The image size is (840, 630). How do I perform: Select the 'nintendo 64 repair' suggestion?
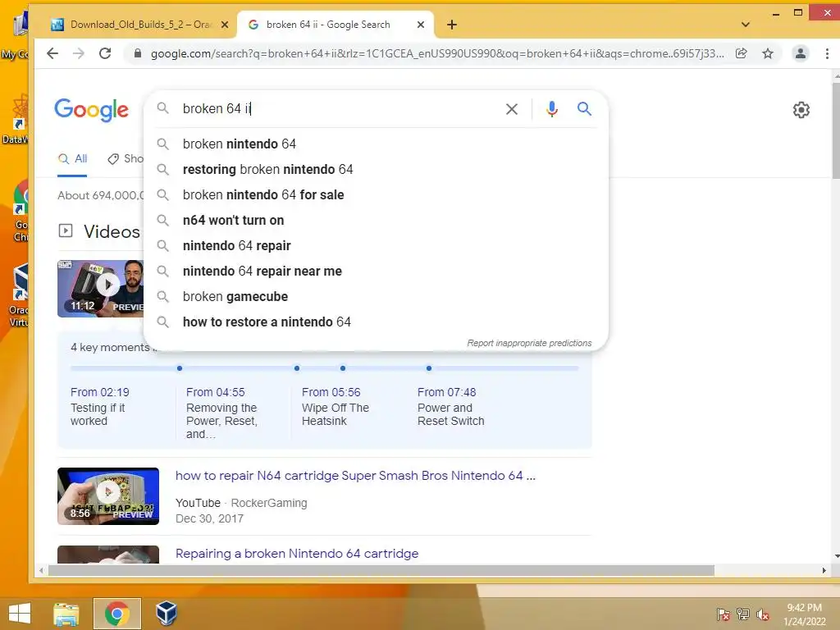pos(376,245)
